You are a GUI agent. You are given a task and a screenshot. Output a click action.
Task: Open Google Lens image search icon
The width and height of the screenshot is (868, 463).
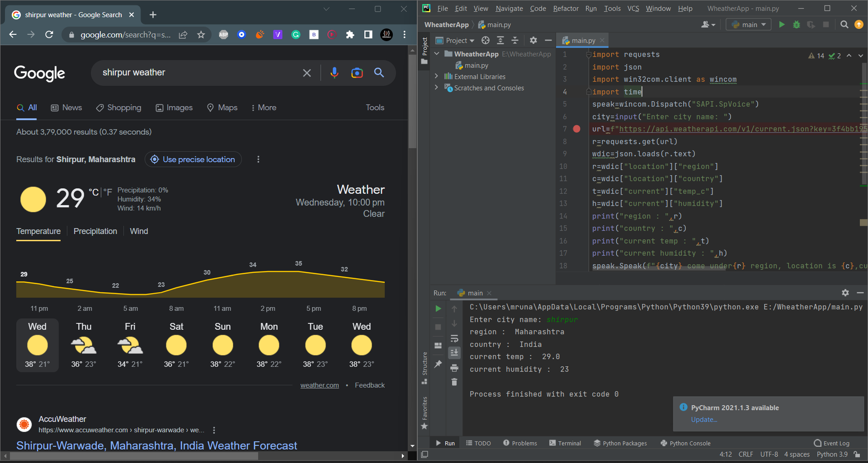click(x=357, y=73)
